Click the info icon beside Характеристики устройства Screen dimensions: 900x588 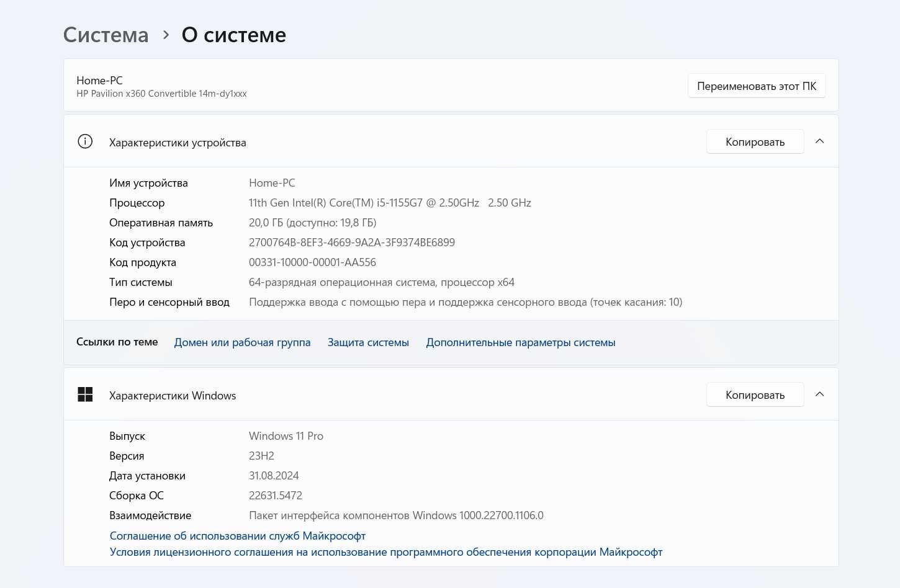85,141
